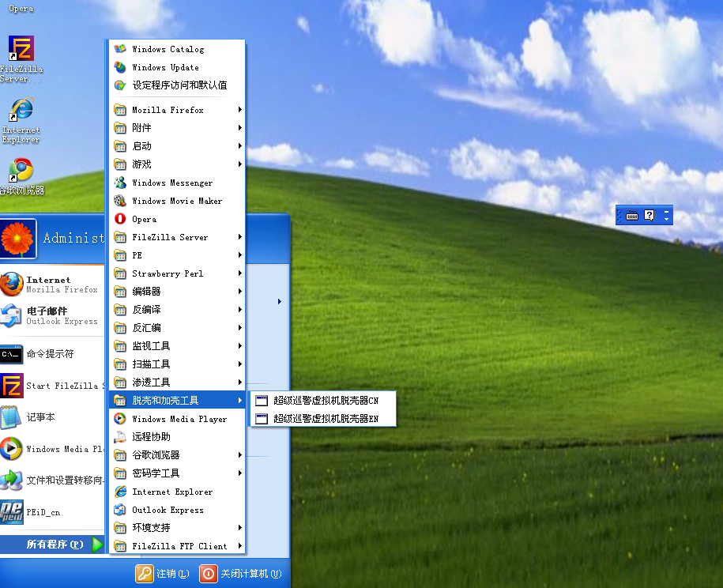Open 文件和设置转移向导 wizard icon
This screenshot has height=588, width=723.
pyautogui.click(x=12, y=480)
